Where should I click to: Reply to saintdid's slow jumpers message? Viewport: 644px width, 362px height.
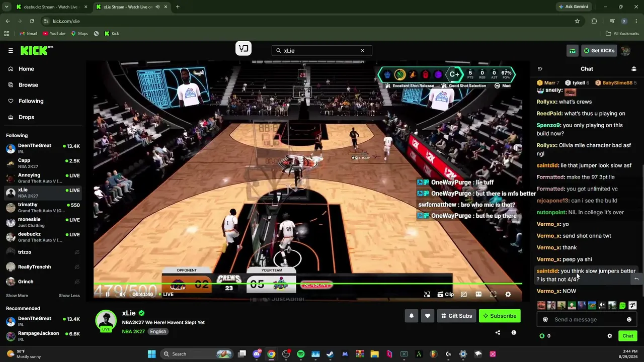tap(636, 279)
